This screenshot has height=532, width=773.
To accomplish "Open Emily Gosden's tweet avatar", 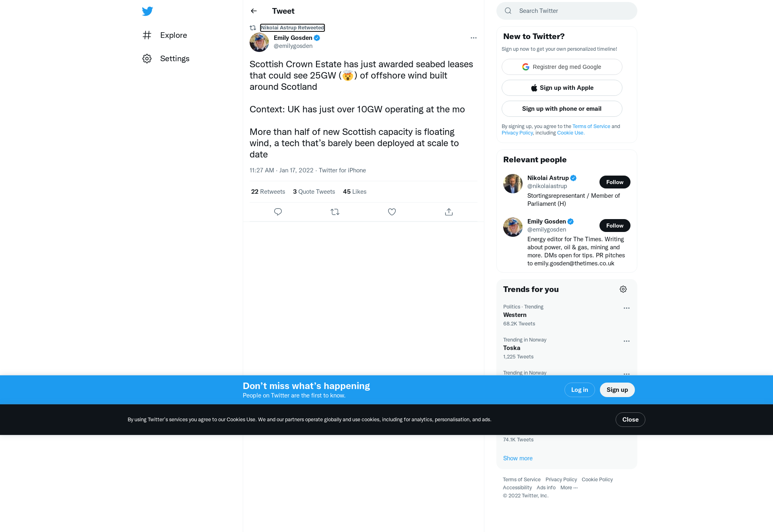I will pyautogui.click(x=259, y=42).
